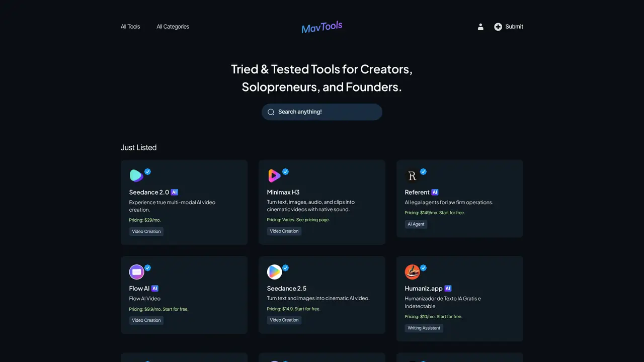This screenshot has height=362, width=644.
Task: Click the Submit link
Action: (x=514, y=27)
